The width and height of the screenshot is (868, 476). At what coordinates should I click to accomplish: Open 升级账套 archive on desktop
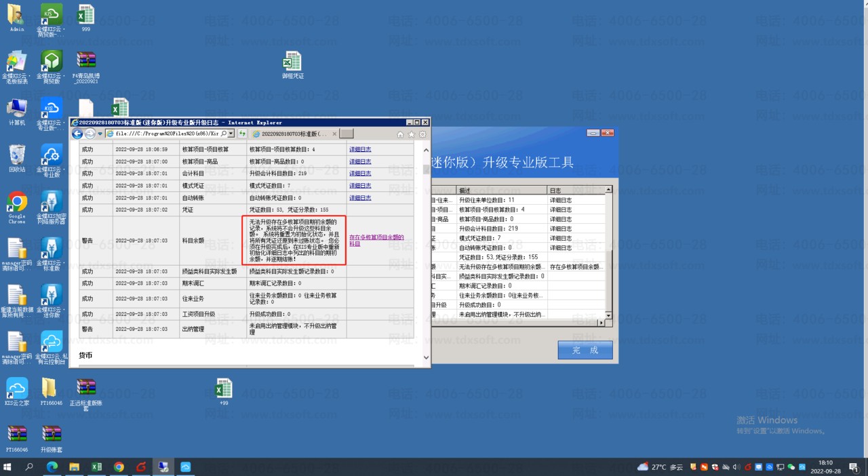52,439
